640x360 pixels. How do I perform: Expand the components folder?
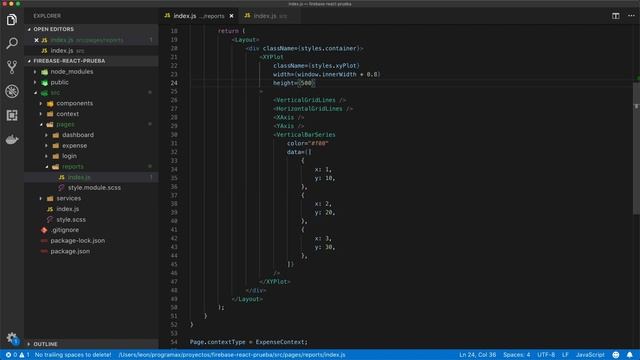coord(91,104)
